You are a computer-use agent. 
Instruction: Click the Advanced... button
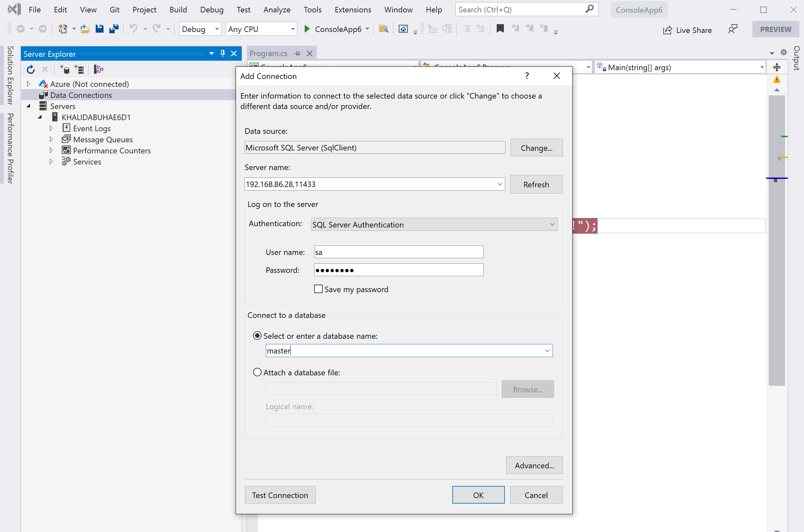pos(534,465)
